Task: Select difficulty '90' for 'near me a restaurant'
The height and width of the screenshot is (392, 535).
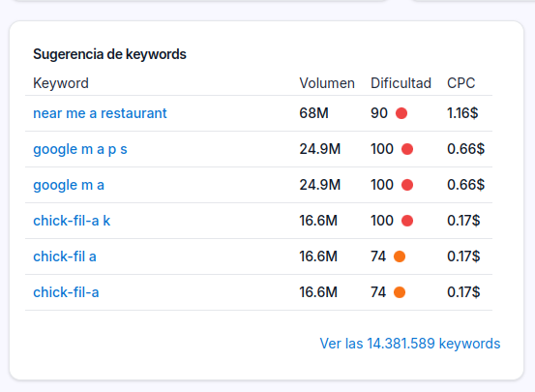Action: click(x=379, y=113)
